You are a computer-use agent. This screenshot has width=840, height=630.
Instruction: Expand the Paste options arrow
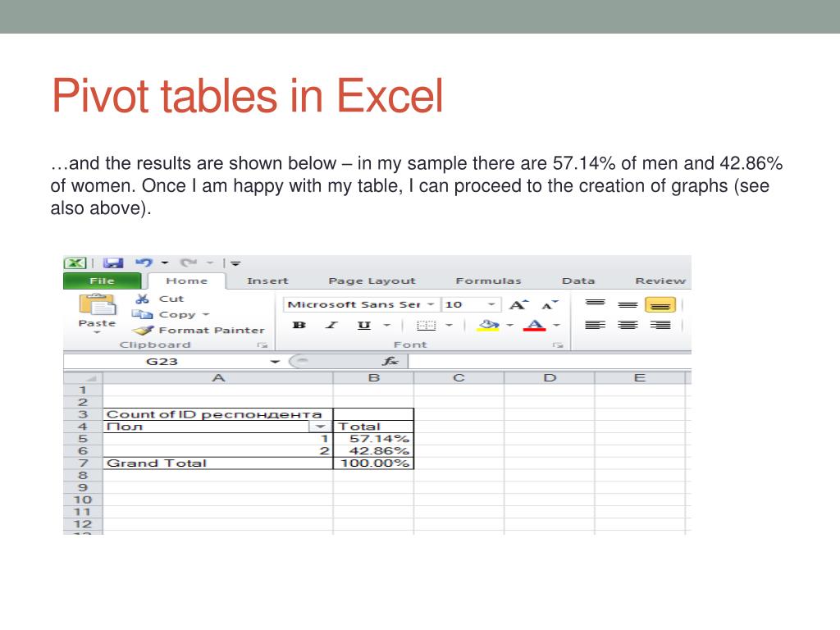pos(97,333)
